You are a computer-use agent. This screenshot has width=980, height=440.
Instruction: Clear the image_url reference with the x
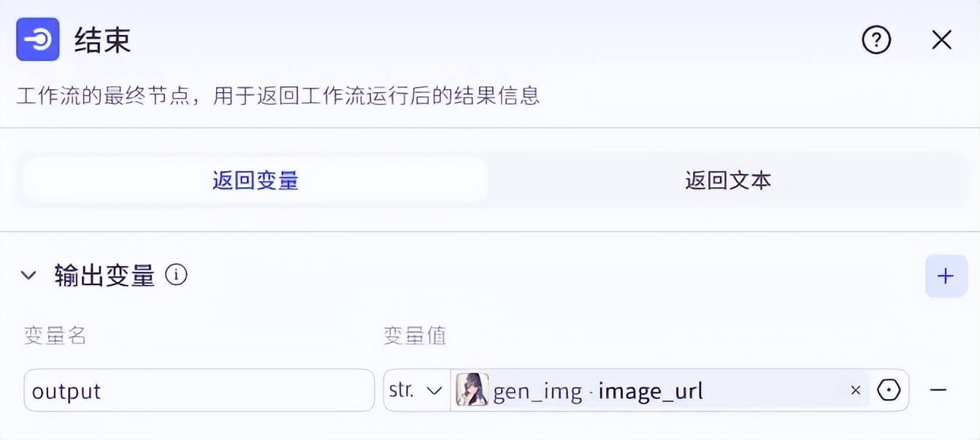(856, 390)
